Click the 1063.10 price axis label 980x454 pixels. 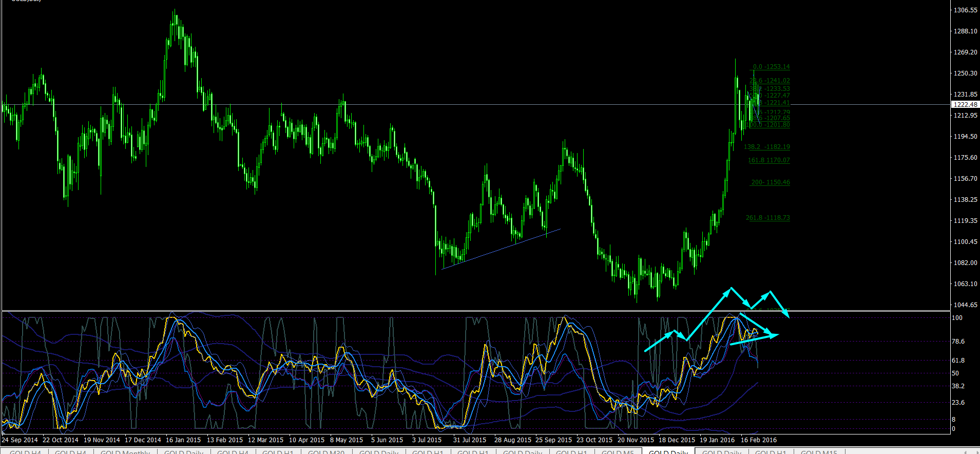965,284
